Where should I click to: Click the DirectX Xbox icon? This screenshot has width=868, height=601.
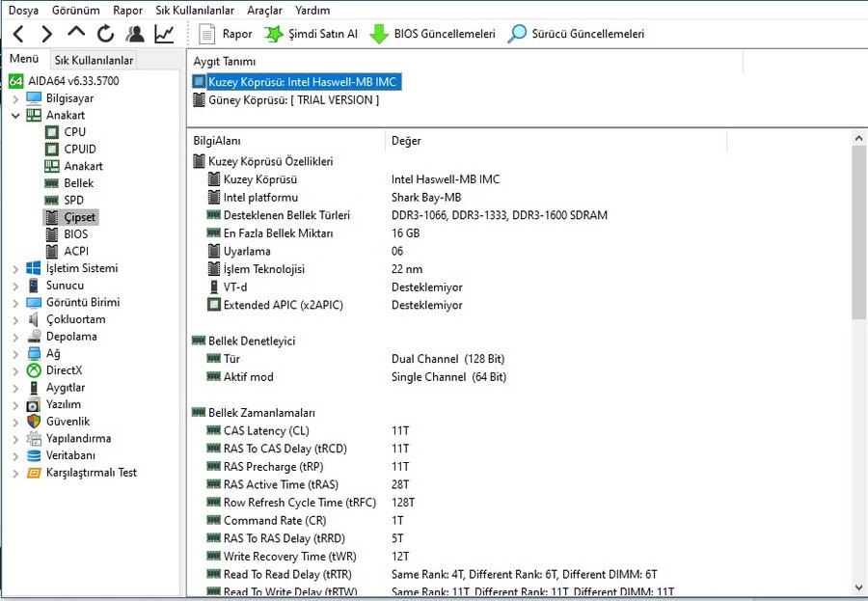[x=34, y=370]
